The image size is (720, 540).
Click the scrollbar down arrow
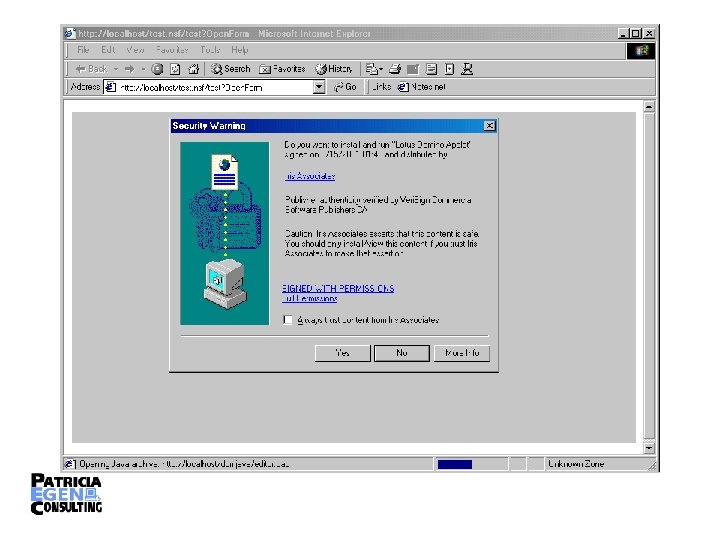[649, 447]
